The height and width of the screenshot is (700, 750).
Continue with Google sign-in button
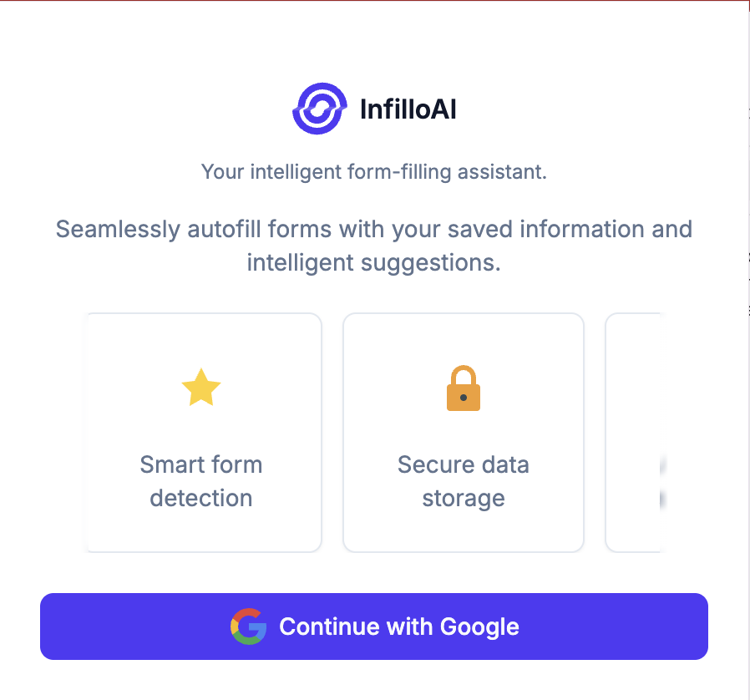(x=374, y=626)
